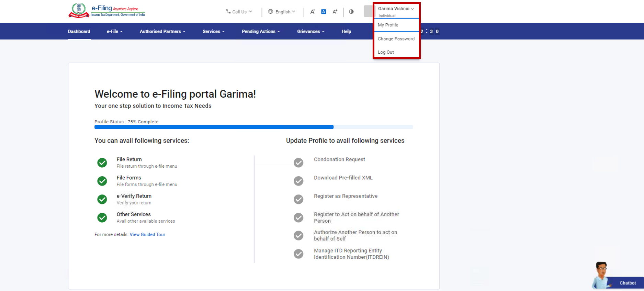Go to the Help page
Image resolution: width=644 pixels, height=291 pixels.
[346, 31]
